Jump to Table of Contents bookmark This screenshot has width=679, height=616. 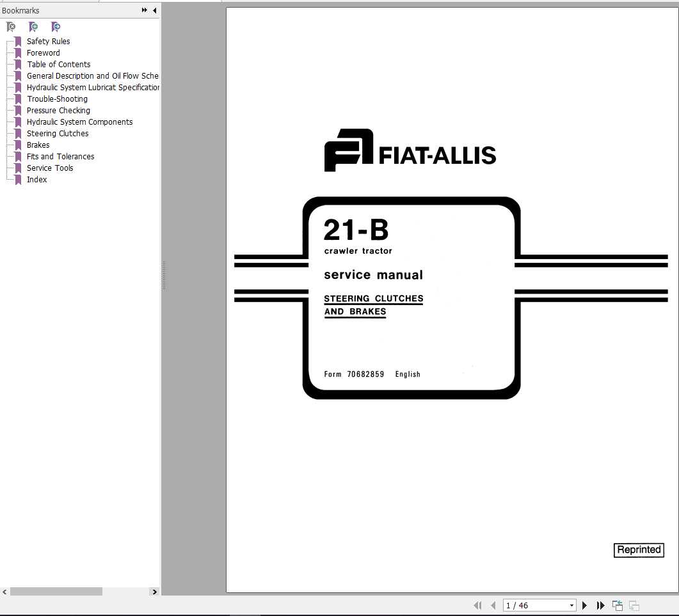pyautogui.click(x=58, y=64)
